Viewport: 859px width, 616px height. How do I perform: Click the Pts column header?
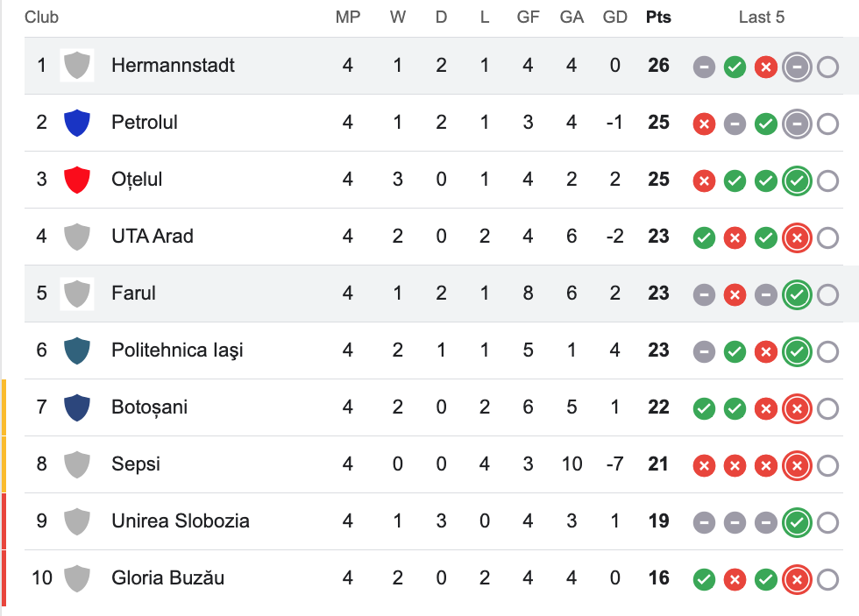coord(658,17)
